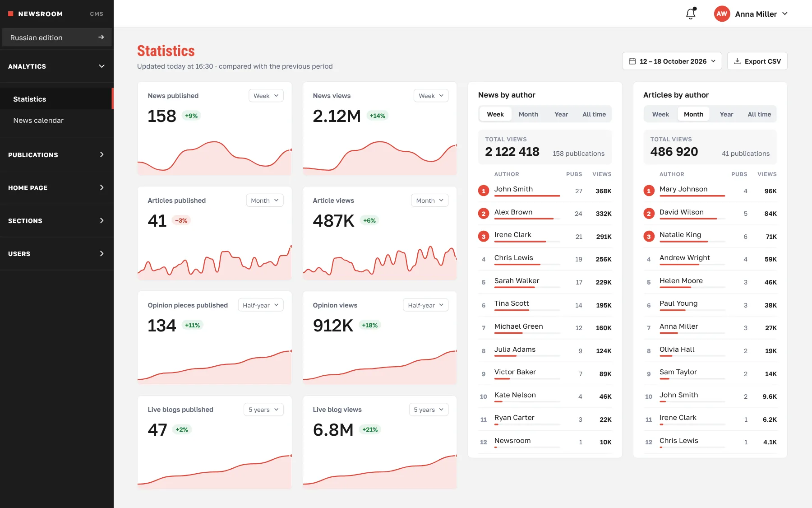
Task: Click rank 2 badge for David Wilson
Action: (x=649, y=214)
